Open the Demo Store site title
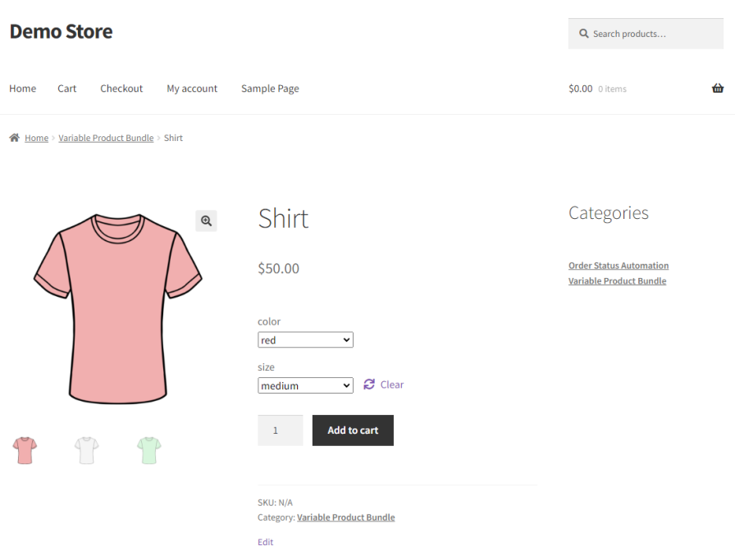735x560 pixels. [x=61, y=32]
